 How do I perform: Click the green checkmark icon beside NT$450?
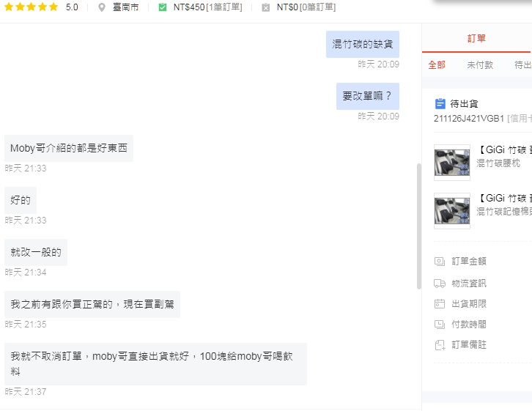tap(163, 7)
